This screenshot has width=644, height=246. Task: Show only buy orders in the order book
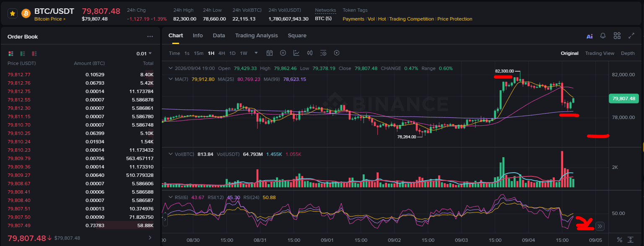pos(23,54)
